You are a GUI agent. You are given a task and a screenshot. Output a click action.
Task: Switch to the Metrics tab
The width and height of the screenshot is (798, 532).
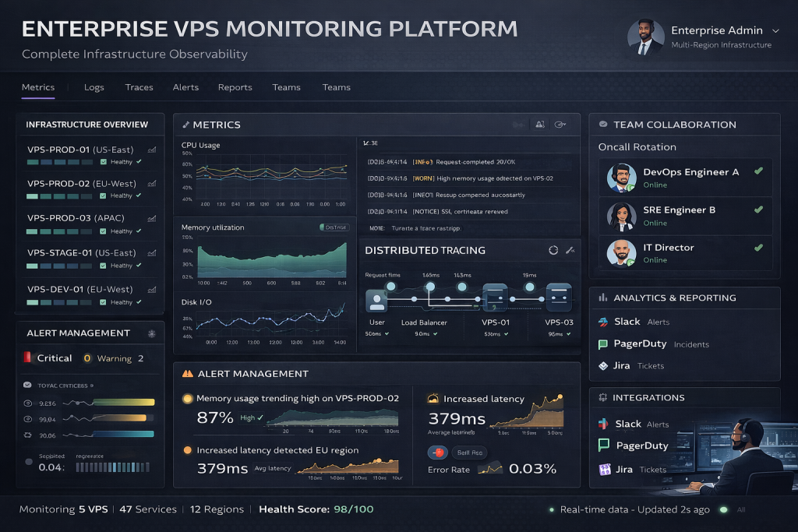coord(38,87)
